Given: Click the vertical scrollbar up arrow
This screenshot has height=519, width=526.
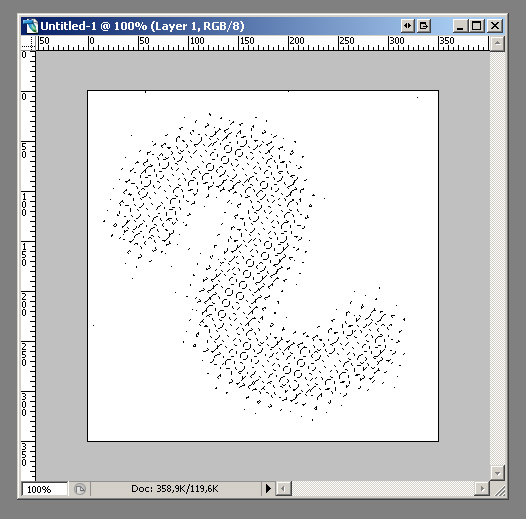Looking at the screenshot, I should point(497,43).
